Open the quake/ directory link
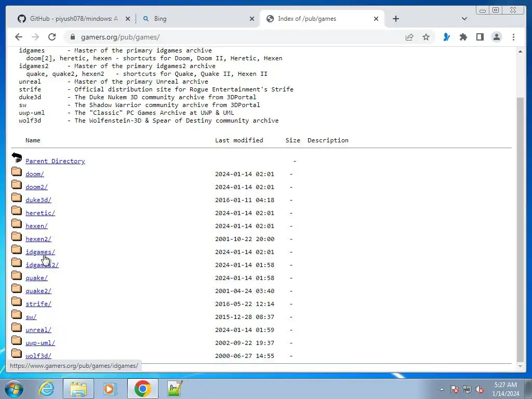This screenshot has height=399, width=532. point(37,278)
